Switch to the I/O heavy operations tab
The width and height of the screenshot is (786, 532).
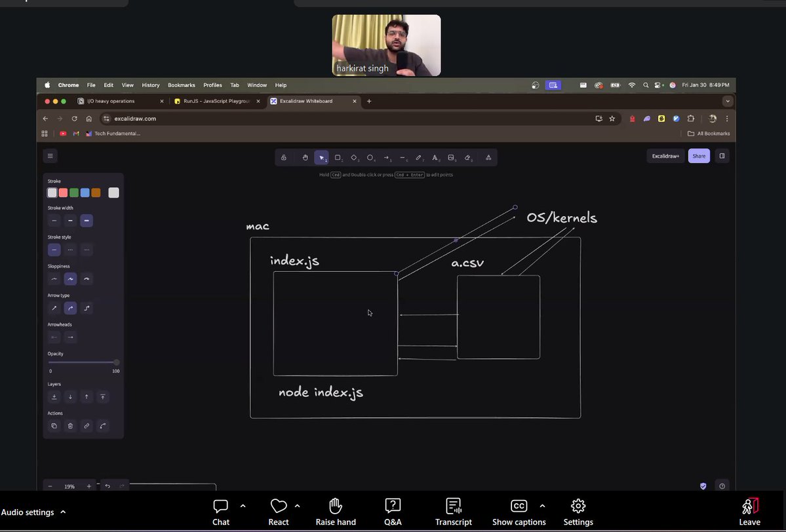[121, 101]
